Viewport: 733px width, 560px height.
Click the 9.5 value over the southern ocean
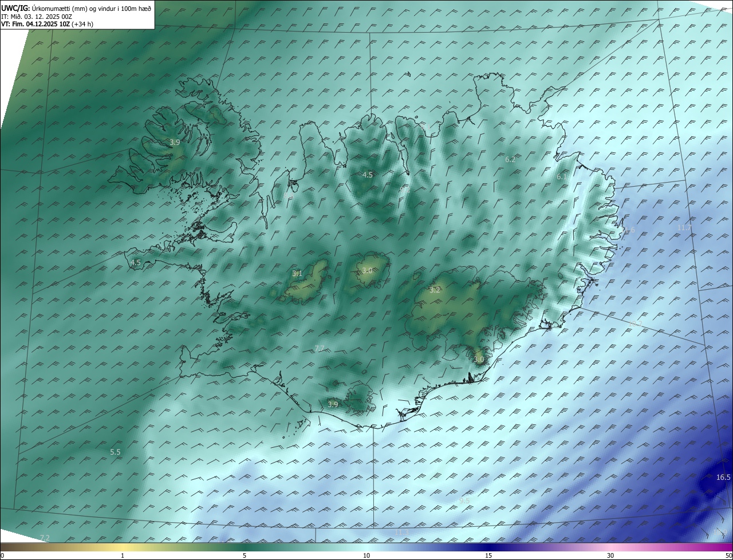pyautogui.click(x=464, y=500)
